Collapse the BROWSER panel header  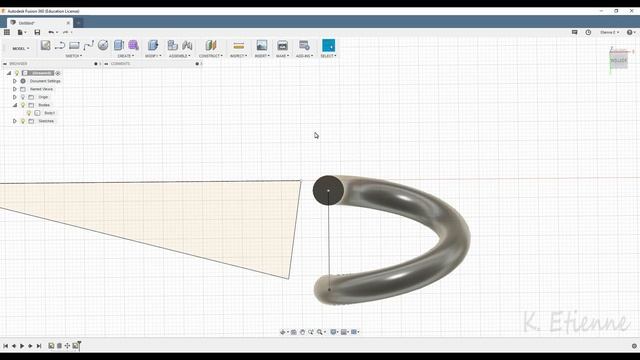tap(5, 64)
